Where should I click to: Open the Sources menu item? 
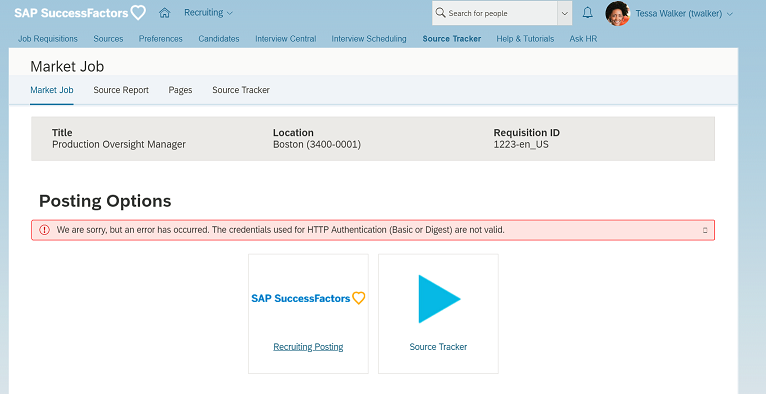click(x=108, y=39)
